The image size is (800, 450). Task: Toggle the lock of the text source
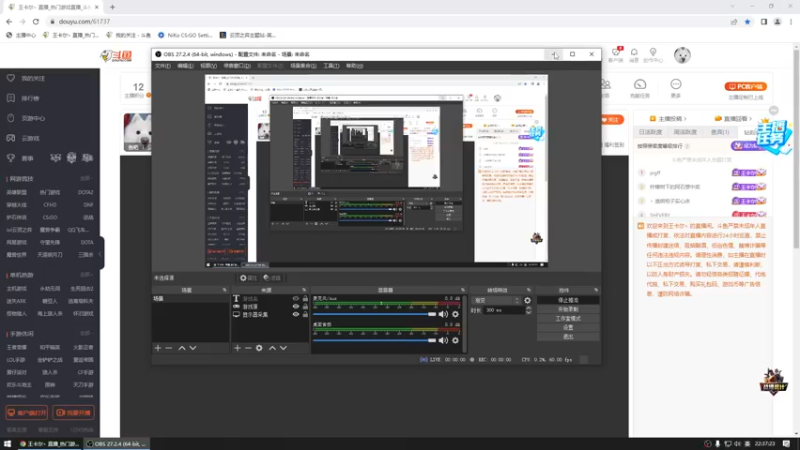pos(305,298)
